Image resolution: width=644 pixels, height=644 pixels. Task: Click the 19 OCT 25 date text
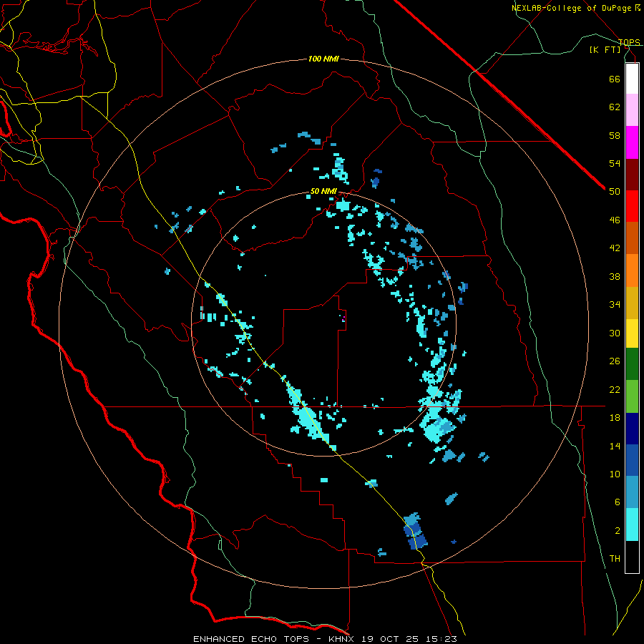click(x=389, y=639)
